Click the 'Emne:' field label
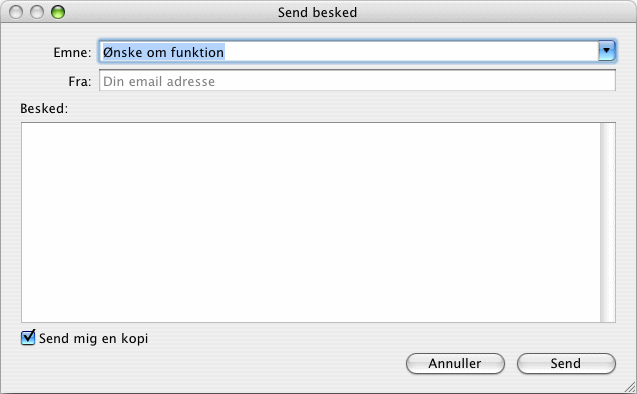The width and height of the screenshot is (637, 394). click(x=72, y=52)
